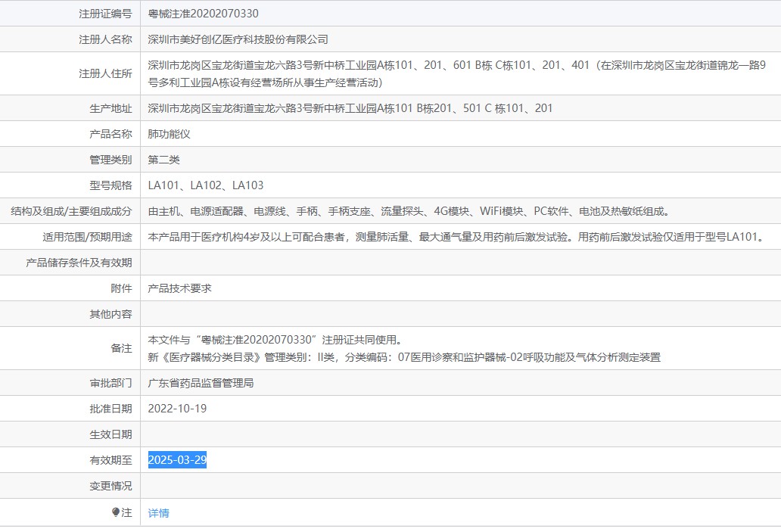Open the 详情 link in the 注 row

coord(158,512)
